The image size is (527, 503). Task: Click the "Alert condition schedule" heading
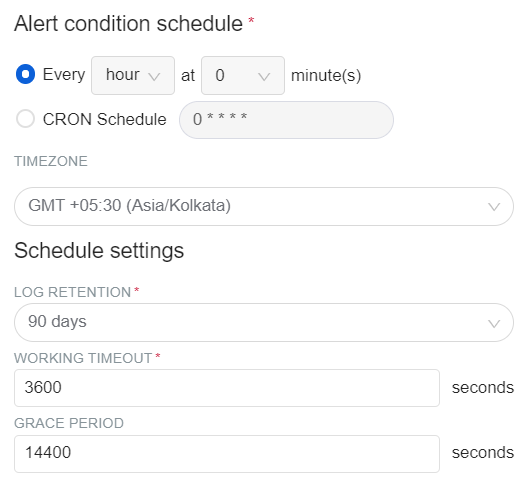point(128,24)
